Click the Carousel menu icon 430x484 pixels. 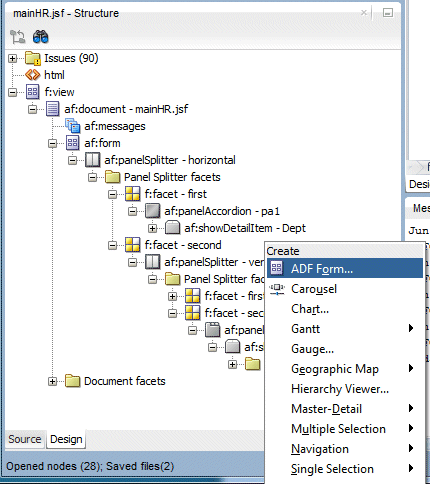277,289
